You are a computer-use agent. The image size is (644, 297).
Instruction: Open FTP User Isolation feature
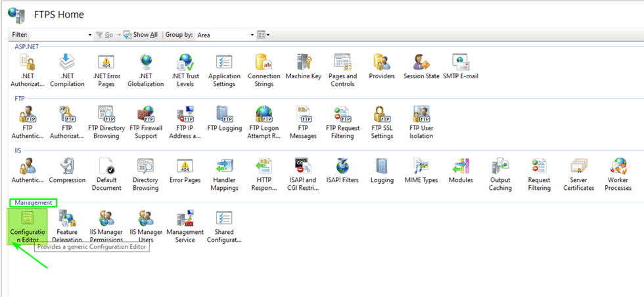coord(421,122)
